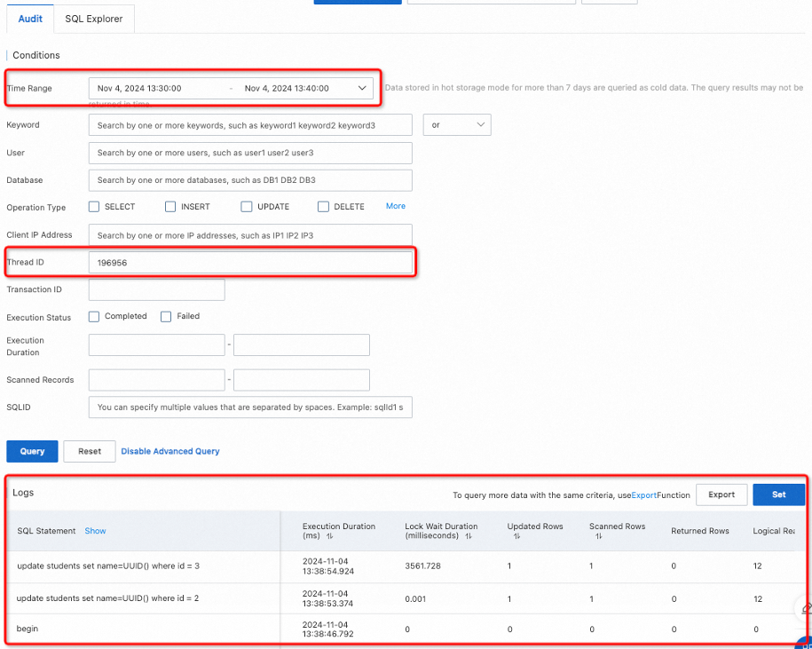Open the 'or' keyword logic dropdown
812x649 pixels.
457,125
